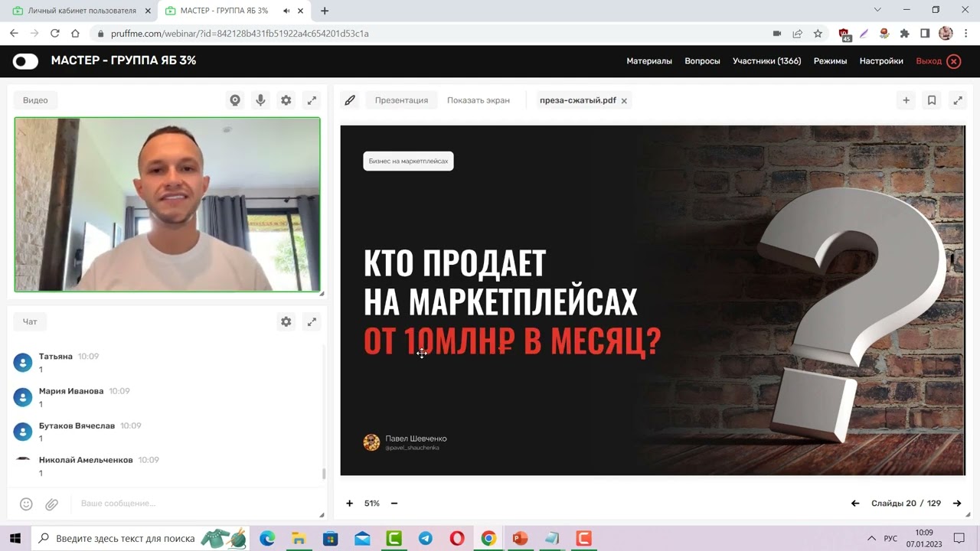This screenshot has width=980, height=551.
Task: Open the Показать экран tab
Action: (x=478, y=99)
